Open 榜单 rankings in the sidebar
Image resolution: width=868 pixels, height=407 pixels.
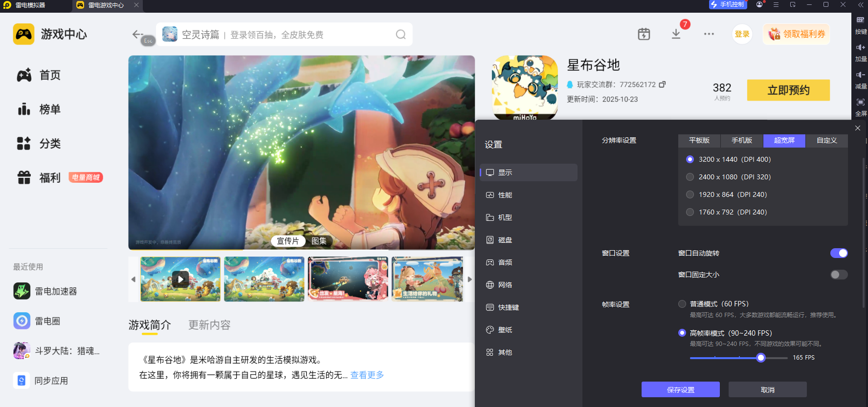pos(39,109)
